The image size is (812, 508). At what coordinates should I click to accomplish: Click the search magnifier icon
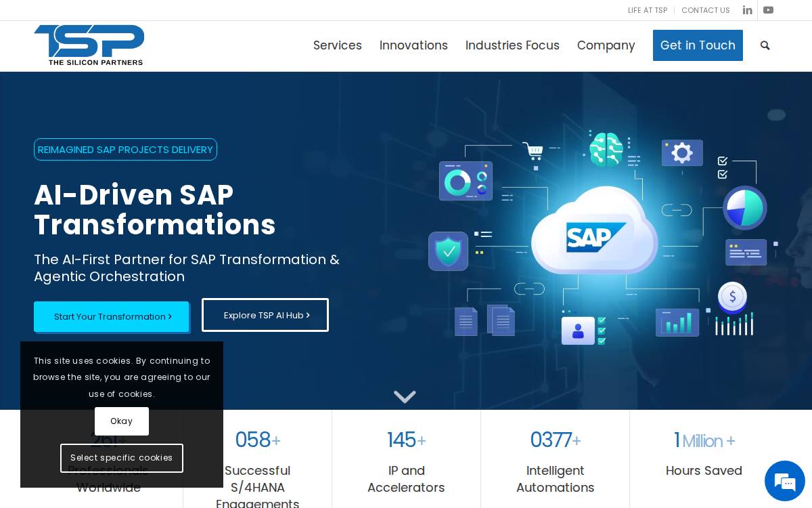(765, 45)
